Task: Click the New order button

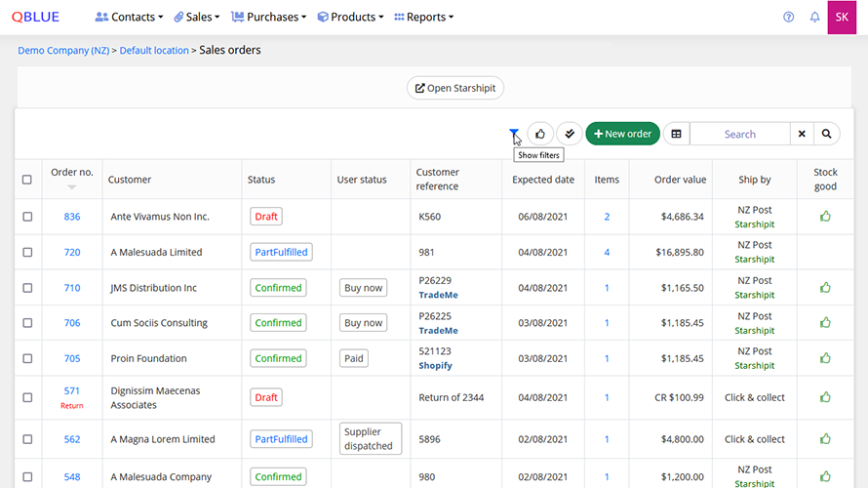Action: coord(622,134)
